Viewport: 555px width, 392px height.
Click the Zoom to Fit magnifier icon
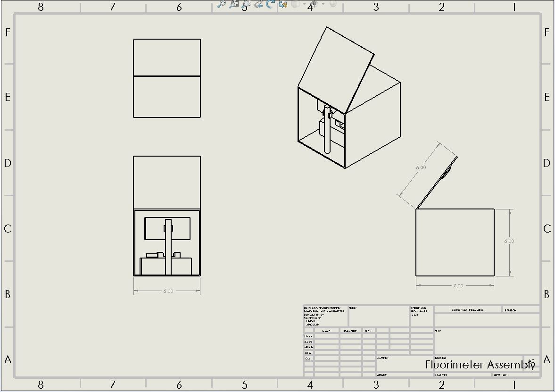pos(221,4)
